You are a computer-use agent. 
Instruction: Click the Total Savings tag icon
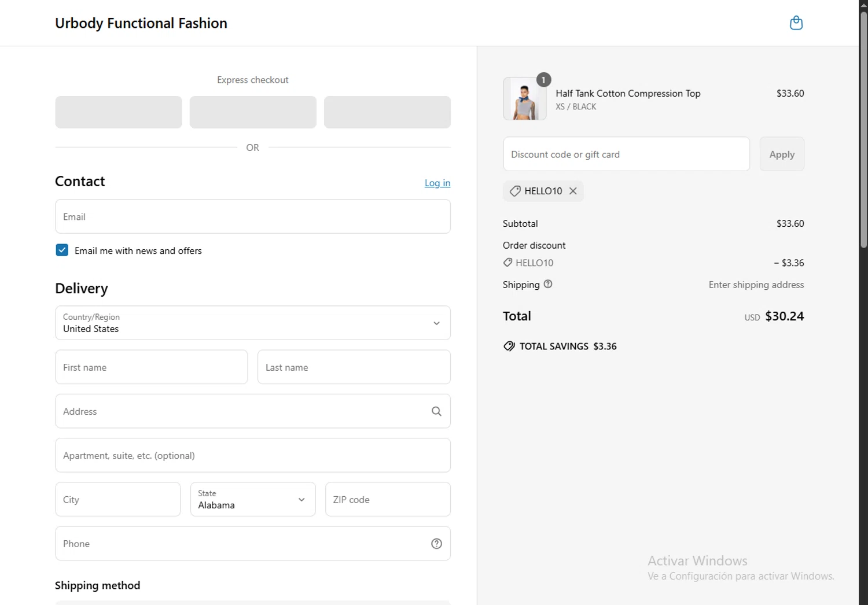tap(509, 346)
